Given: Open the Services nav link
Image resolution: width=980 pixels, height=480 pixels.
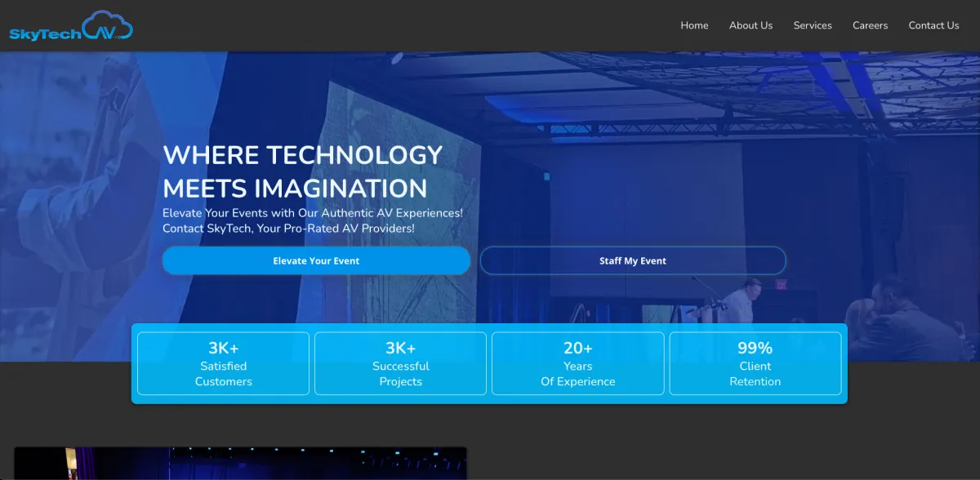Looking at the screenshot, I should [x=813, y=25].
